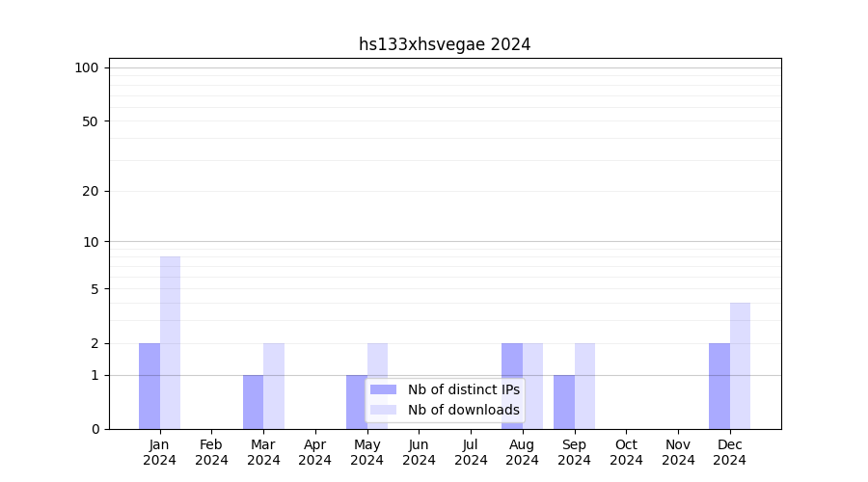Click the chart title hs133xhsvegae 2024

[x=445, y=44]
